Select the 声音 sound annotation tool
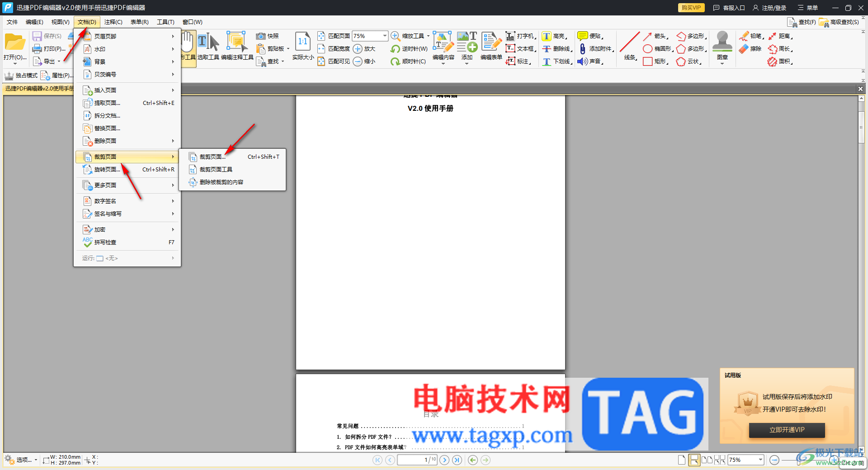Viewport: 868px width, 470px height. [590, 62]
